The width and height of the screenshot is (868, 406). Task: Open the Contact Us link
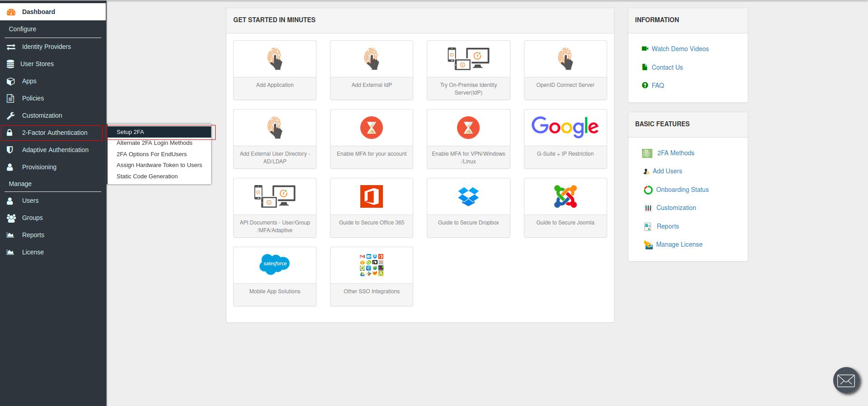click(667, 67)
